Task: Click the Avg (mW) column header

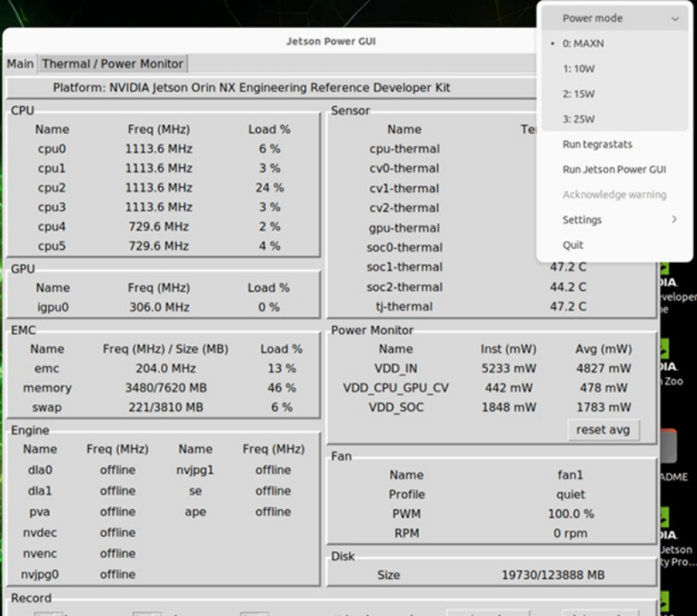Action: point(603,349)
